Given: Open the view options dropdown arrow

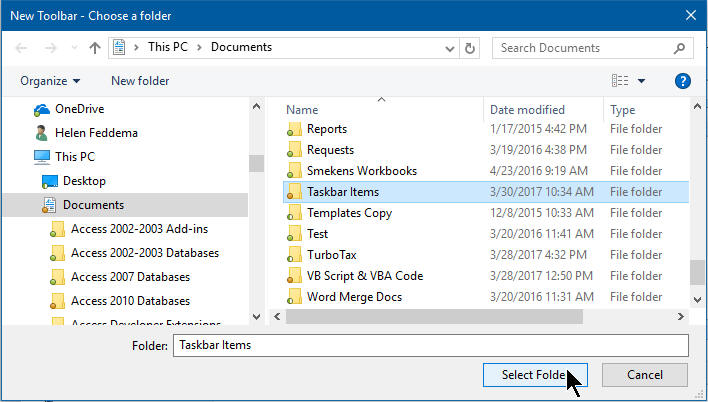Looking at the screenshot, I should [641, 81].
